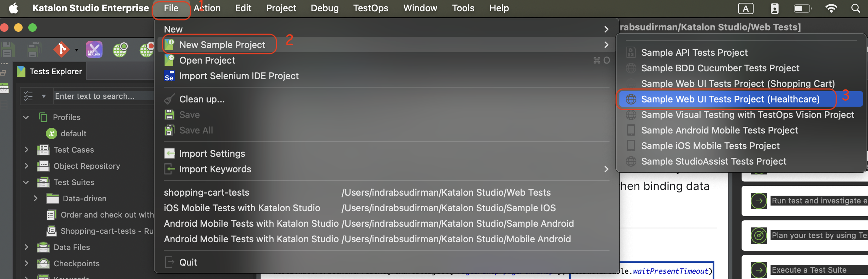Click the default profile icon

52,133
